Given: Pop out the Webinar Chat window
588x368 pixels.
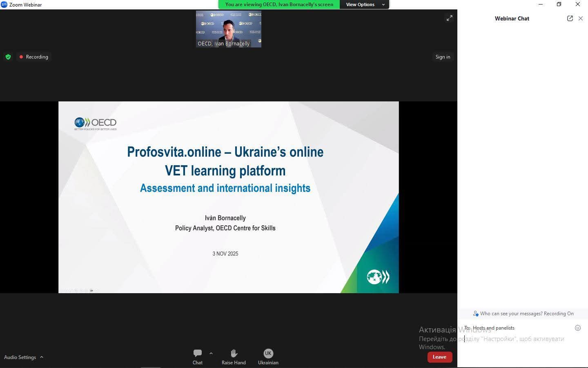Looking at the screenshot, I should [x=570, y=18].
